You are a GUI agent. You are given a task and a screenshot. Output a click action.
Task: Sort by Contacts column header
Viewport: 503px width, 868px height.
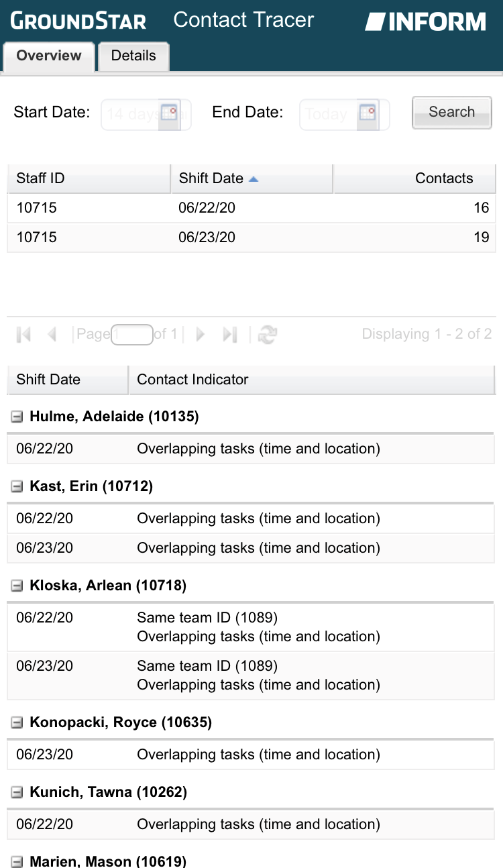pyautogui.click(x=443, y=178)
